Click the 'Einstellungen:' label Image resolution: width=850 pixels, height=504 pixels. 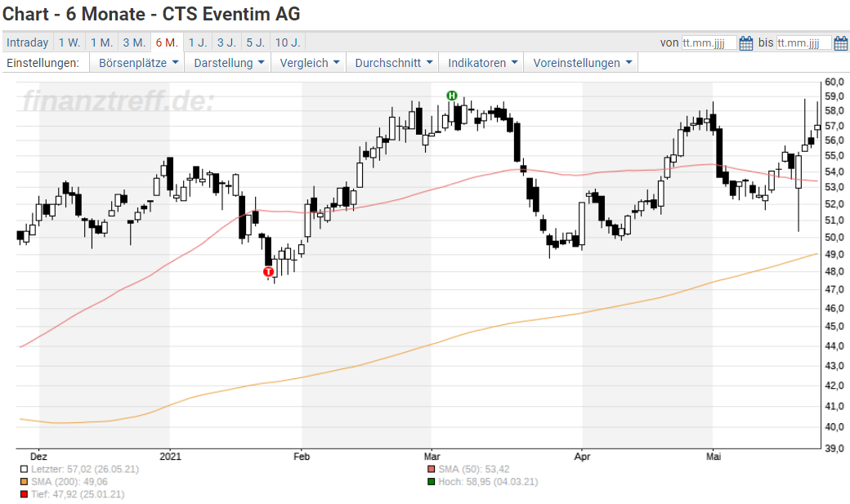42,63
